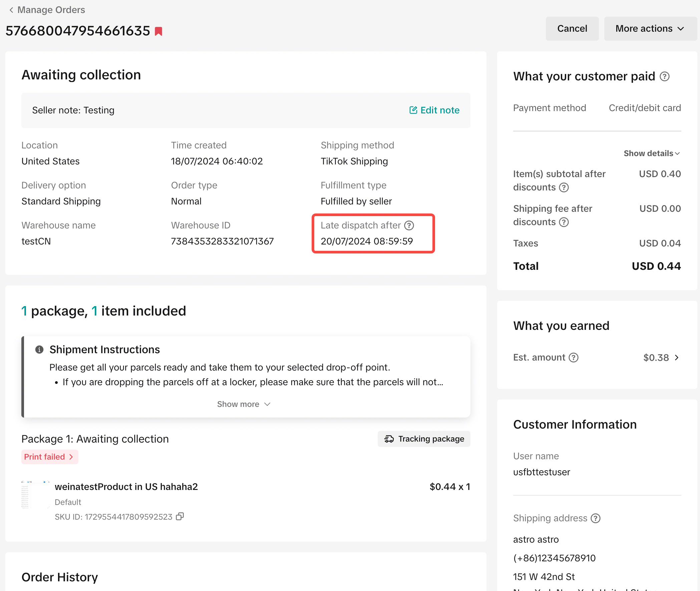Click help icon beside Shipping address
This screenshot has width=700, height=591.
tap(596, 518)
